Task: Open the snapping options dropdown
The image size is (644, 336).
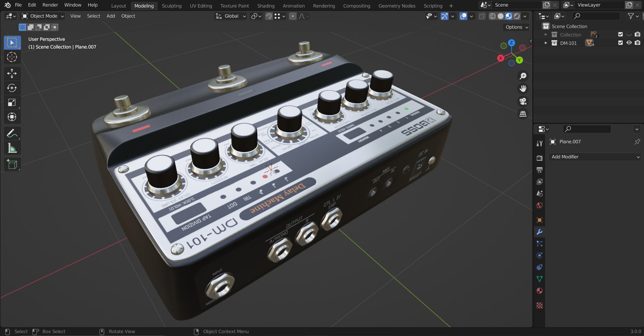Action: tap(280, 16)
